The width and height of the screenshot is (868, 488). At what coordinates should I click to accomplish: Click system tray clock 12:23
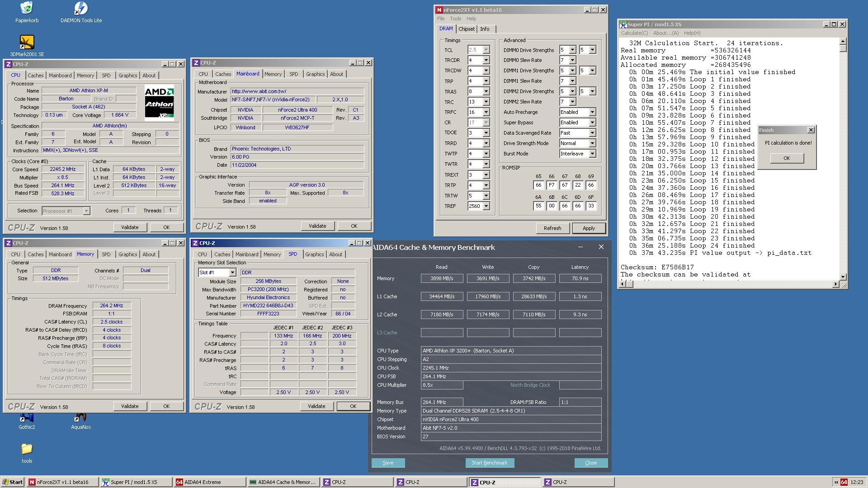pos(857,482)
